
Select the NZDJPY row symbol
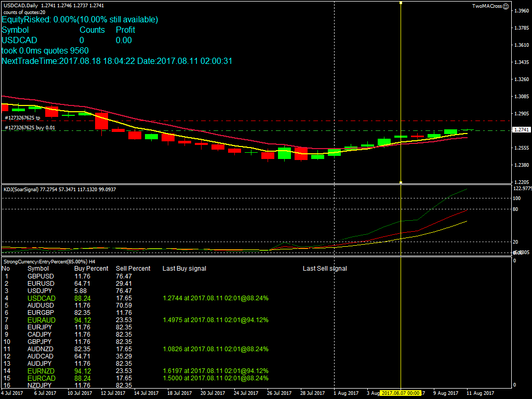(x=39, y=385)
